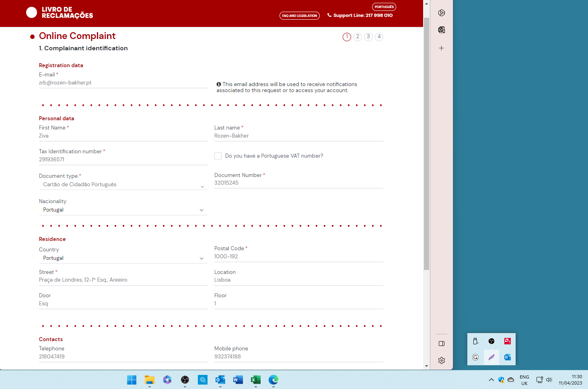Open FAQ AND LEGISLATION
Image resolution: width=588 pixels, height=389 pixels.
coord(300,16)
